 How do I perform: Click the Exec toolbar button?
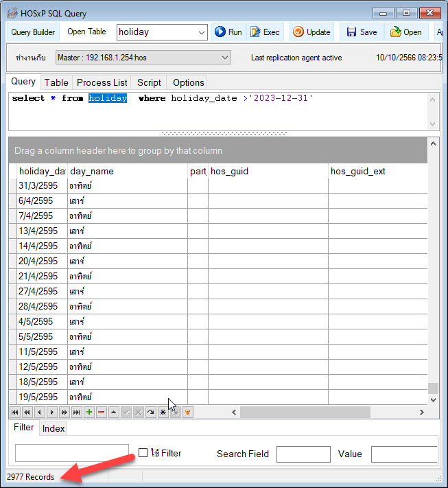click(265, 32)
